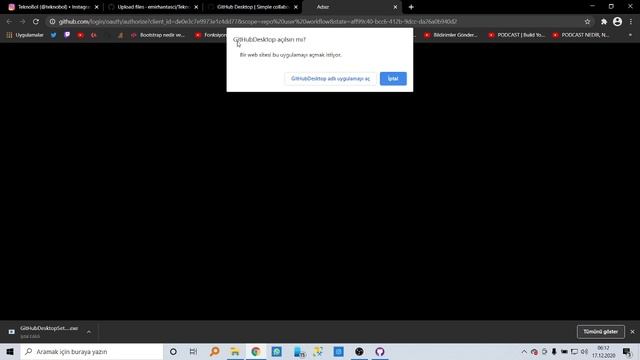Open the clock and date flyout
640x360 pixels.
604,351
